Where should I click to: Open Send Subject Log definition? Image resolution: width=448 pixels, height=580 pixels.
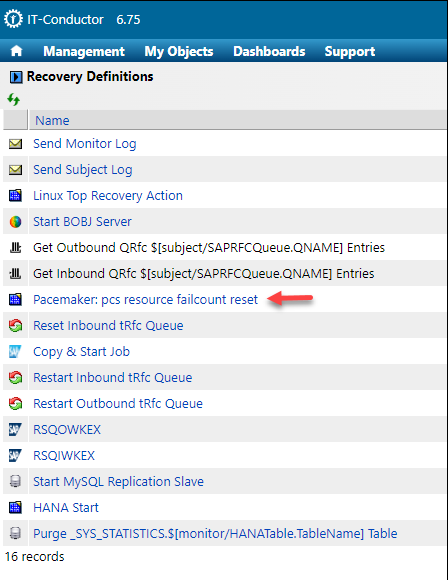[x=82, y=170]
